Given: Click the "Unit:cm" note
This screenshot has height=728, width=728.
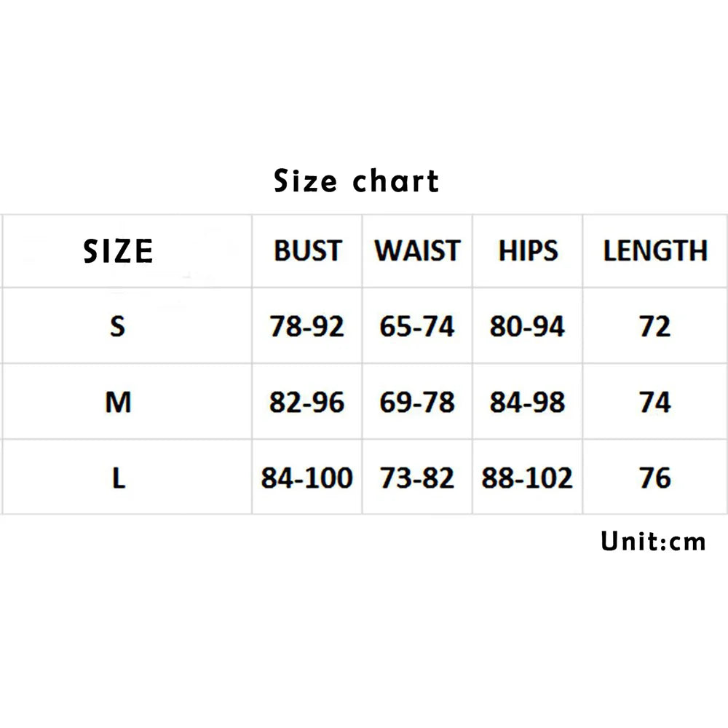Looking at the screenshot, I should coord(653,542).
